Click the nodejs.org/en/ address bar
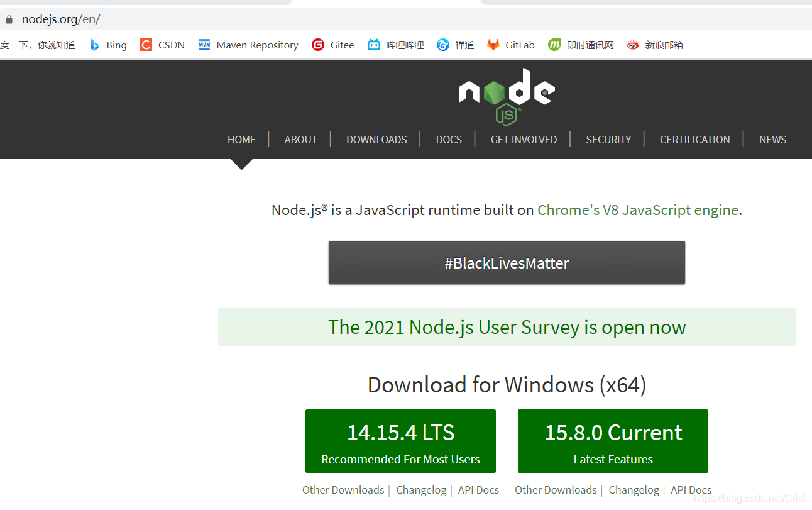 pos(406,19)
